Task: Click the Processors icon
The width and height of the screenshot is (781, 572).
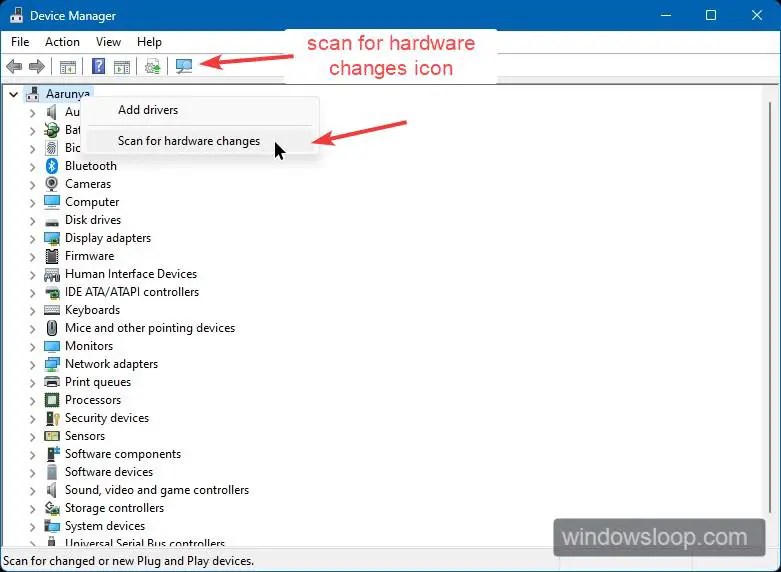Action: click(x=52, y=400)
